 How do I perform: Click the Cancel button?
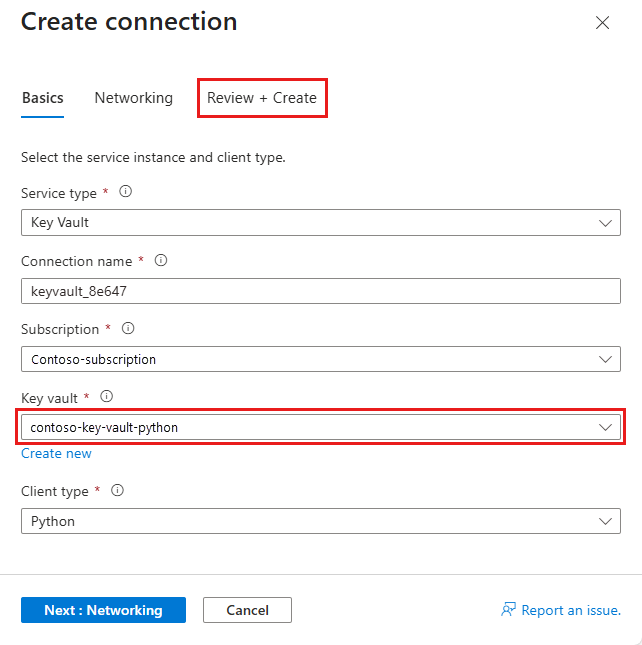pos(247,610)
